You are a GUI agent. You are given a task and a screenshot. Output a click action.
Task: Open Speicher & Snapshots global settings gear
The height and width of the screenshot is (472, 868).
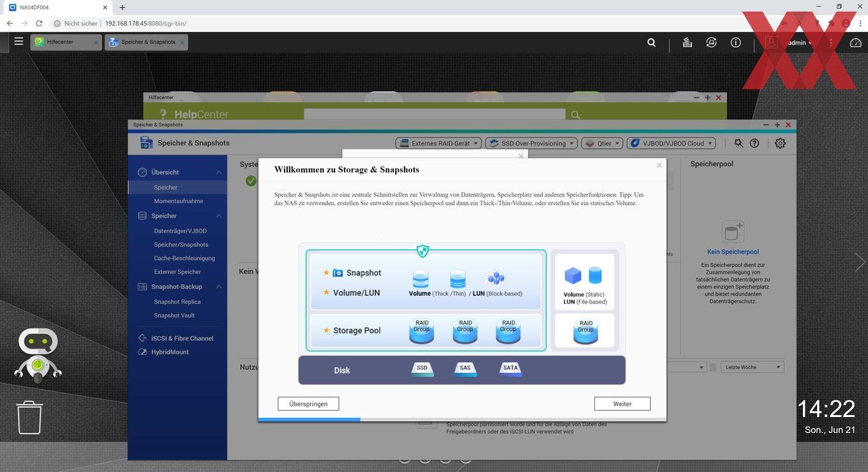780,143
